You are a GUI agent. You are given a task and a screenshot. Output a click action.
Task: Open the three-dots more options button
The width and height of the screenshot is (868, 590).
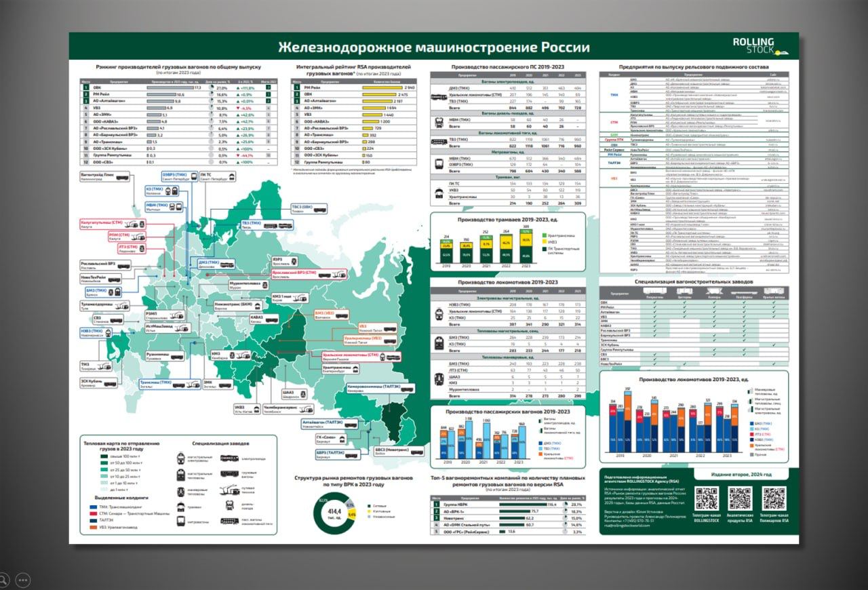point(23,580)
